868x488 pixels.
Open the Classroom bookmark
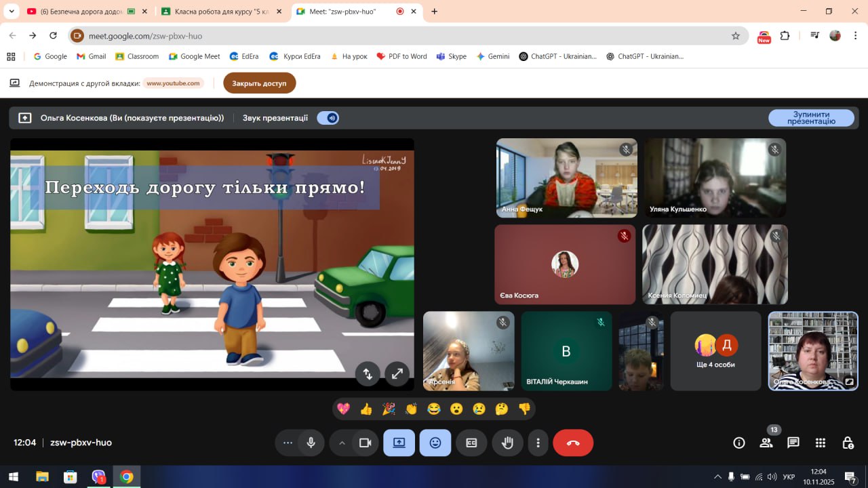(x=137, y=56)
